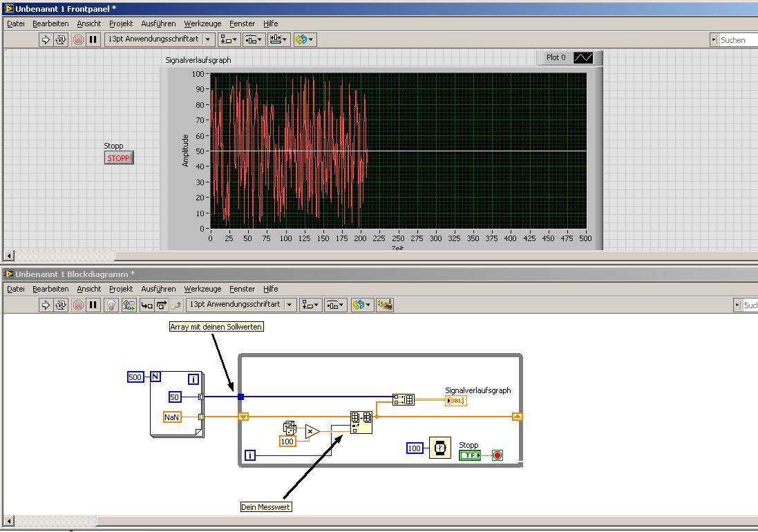Pause execution in the block diagram toolbar

coord(93,305)
